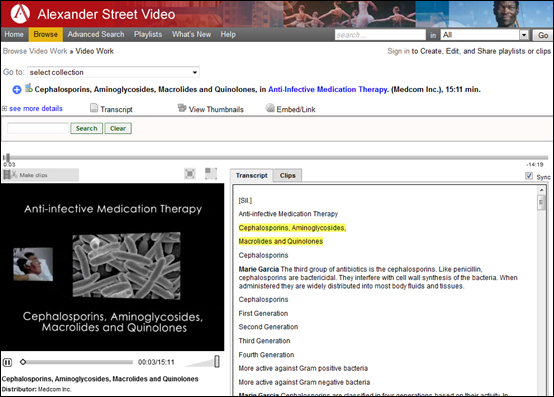This screenshot has width=554, height=397.
Task: Click 'Marie Garcia' speaker name in transcript
Action: coord(259,269)
